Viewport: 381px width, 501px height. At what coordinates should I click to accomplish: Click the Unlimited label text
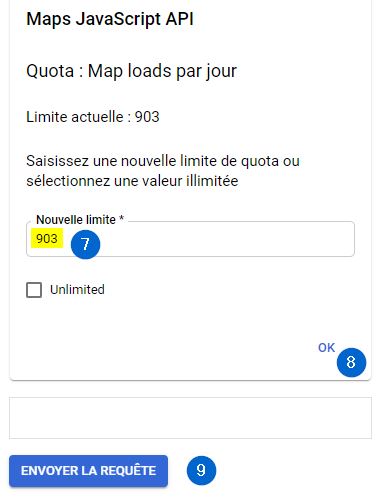point(77,289)
